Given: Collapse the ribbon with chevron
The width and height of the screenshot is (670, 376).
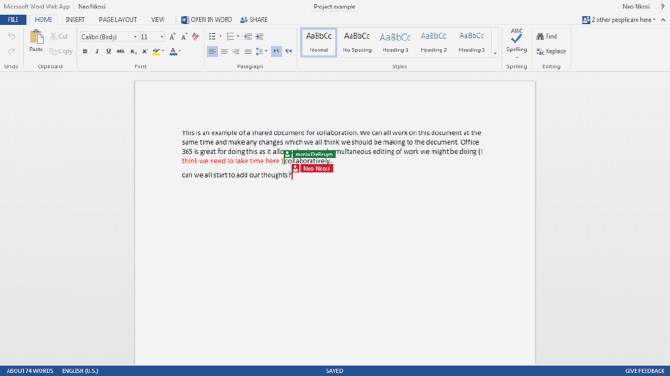Looking at the screenshot, I should click(663, 20).
